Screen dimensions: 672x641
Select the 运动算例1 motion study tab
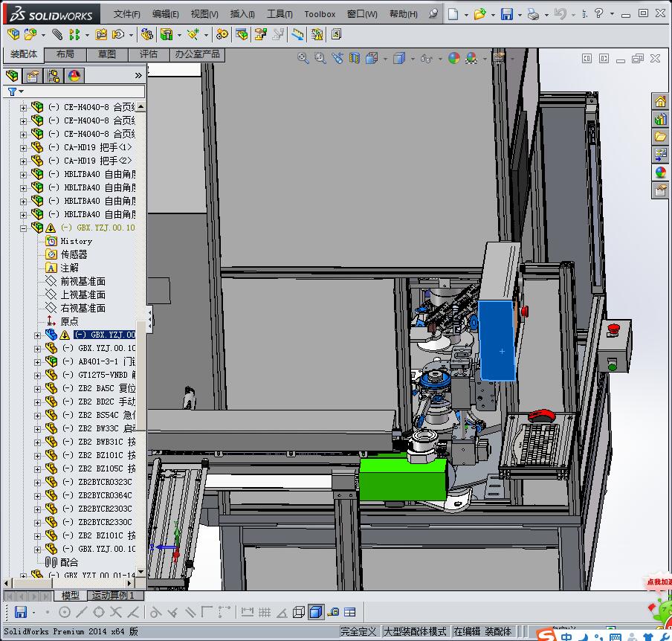(113, 596)
